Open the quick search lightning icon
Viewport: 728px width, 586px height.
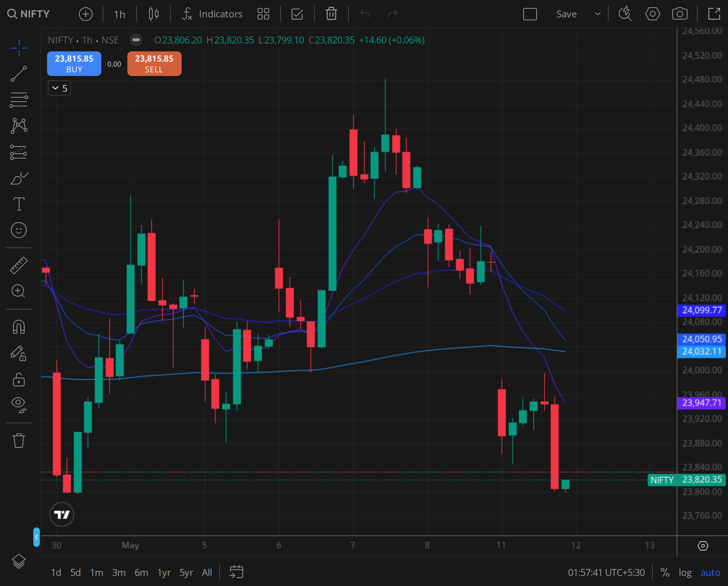(625, 14)
